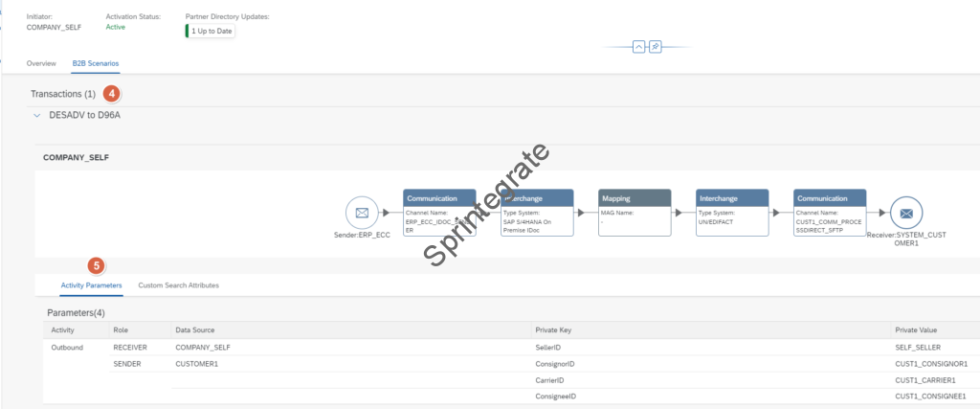Click the CUSTOMER1 data source cell
The width and height of the screenshot is (980, 409).
click(x=198, y=364)
